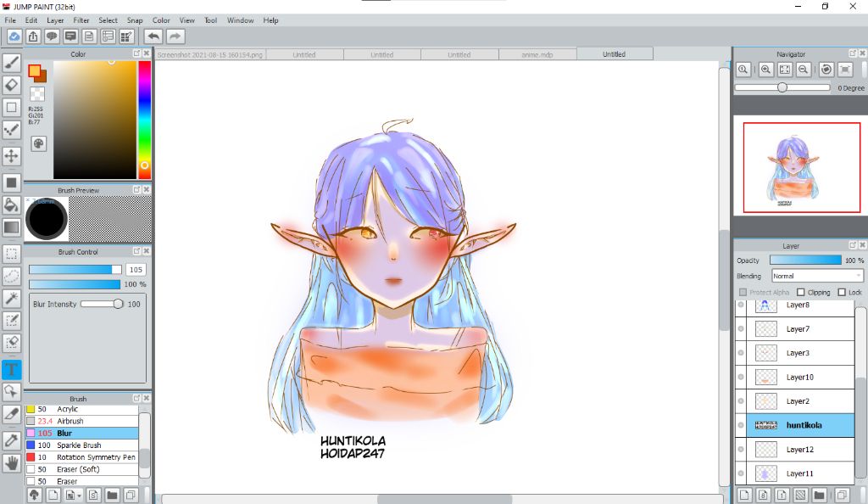Select the Select Eraser tool

point(12,343)
